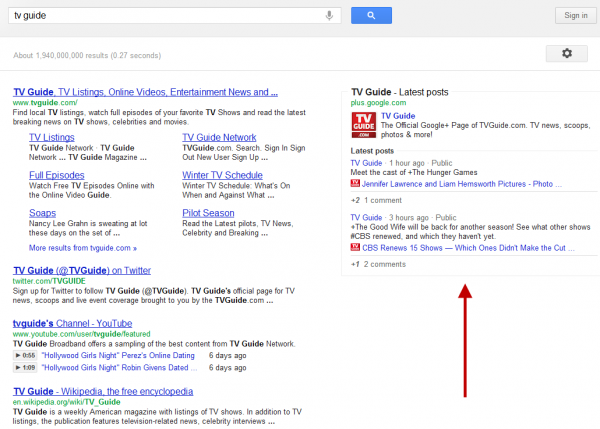This screenshot has height=429, width=600.
Task: Open the Full Episodes sitelink
Action: (57, 175)
